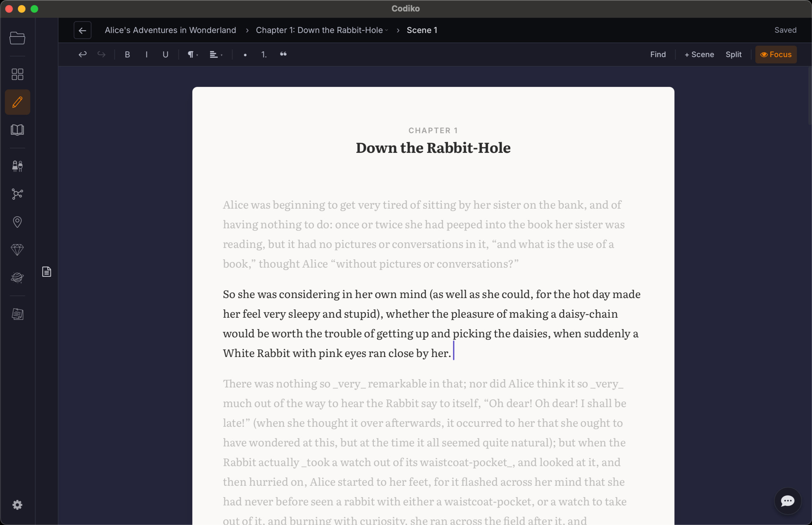
Task: Redo the last undone edit
Action: (101, 55)
